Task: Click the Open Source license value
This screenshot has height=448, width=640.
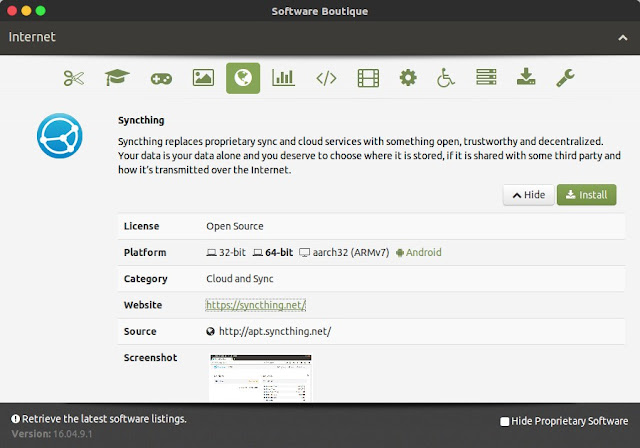Action: pos(235,226)
